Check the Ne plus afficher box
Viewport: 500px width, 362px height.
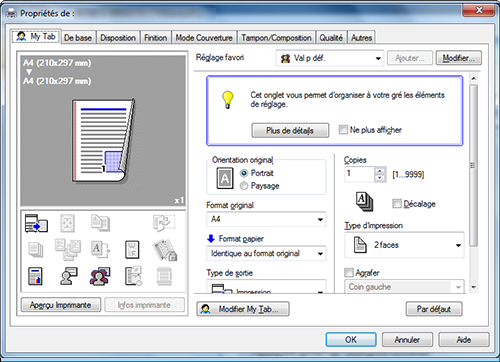[x=343, y=130]
